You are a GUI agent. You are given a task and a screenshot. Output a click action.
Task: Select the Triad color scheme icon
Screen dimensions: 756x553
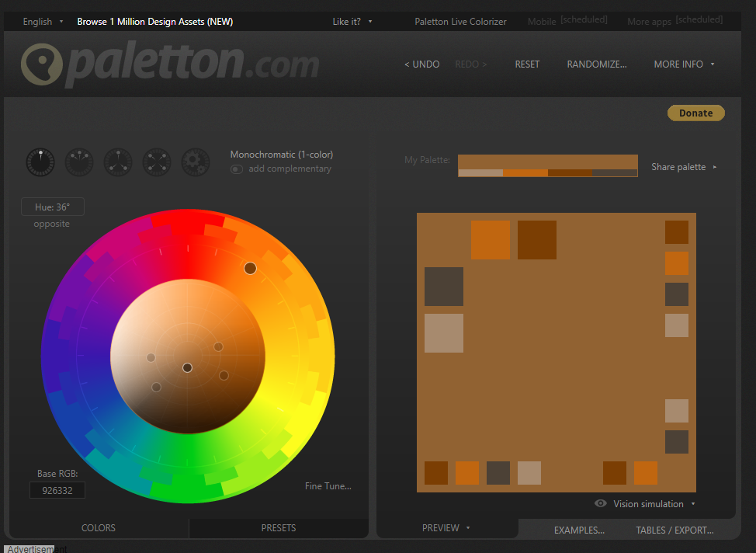[118, 162]
